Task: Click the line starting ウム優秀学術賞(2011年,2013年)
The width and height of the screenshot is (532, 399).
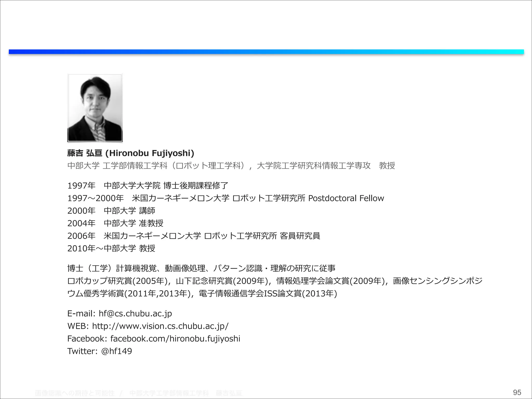Action: (202, 294)
